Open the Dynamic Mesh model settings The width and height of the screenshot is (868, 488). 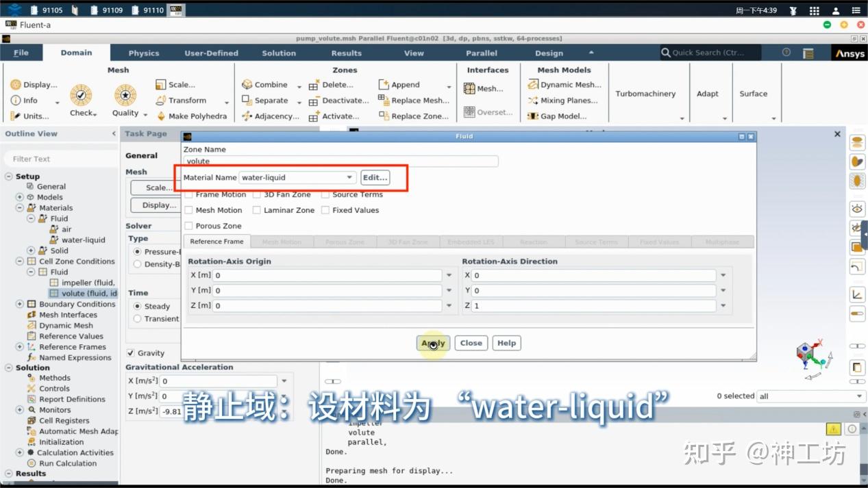pos(564,85)
